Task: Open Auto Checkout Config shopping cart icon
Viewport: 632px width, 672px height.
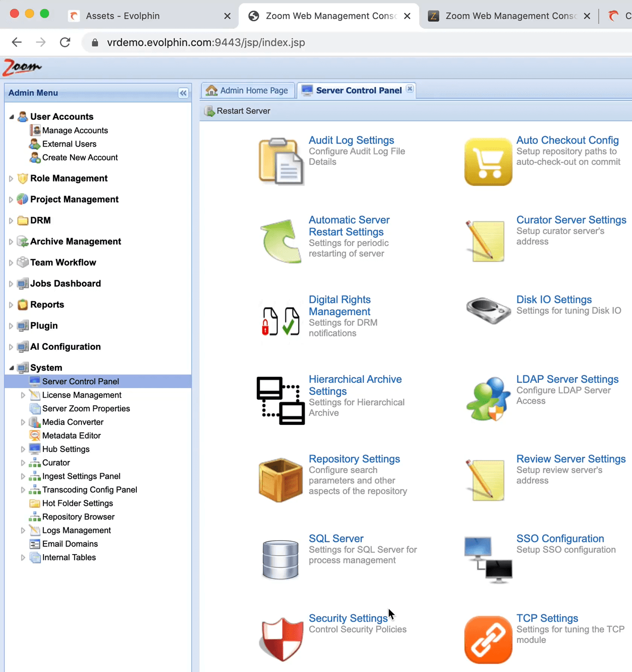Action: 488,162
